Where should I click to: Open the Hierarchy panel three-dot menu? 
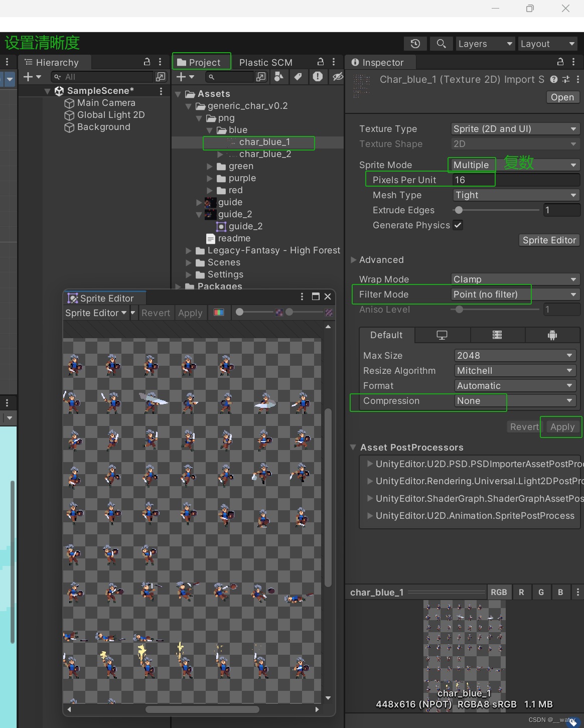160,62
